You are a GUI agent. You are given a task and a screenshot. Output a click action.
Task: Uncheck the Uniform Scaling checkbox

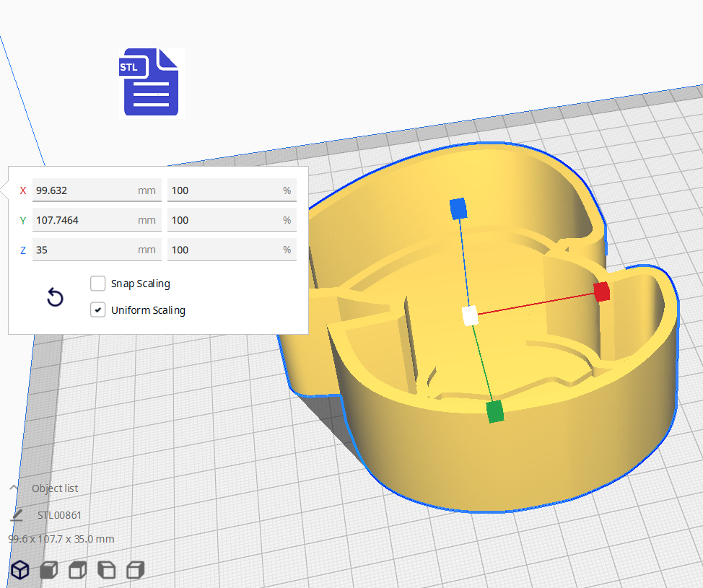coord(98,310)
